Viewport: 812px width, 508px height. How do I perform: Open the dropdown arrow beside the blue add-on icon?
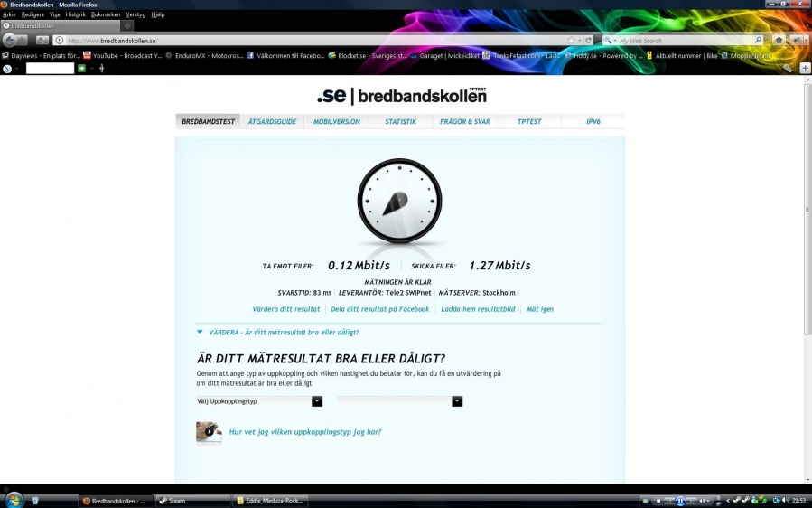click(x=16, y=69)
